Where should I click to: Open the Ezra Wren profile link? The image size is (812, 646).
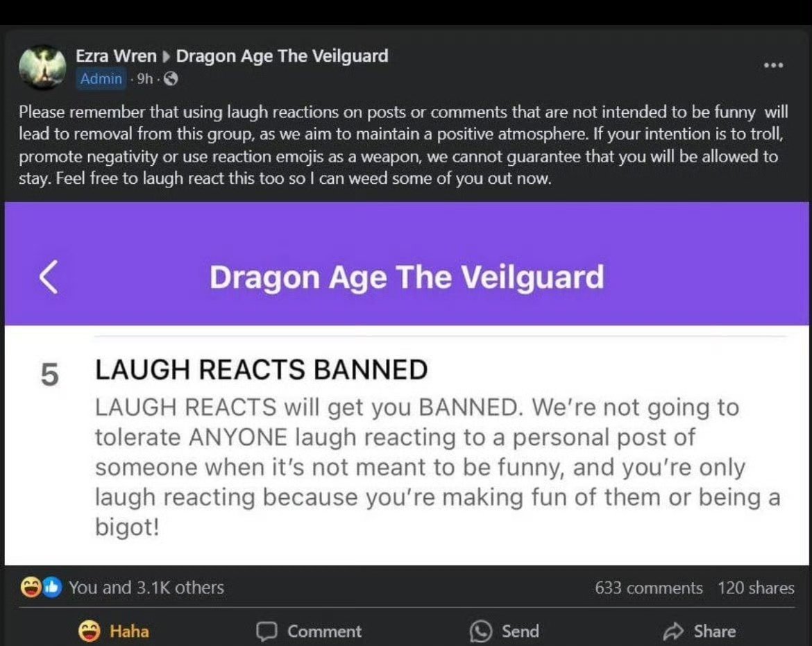pos(116,56)
